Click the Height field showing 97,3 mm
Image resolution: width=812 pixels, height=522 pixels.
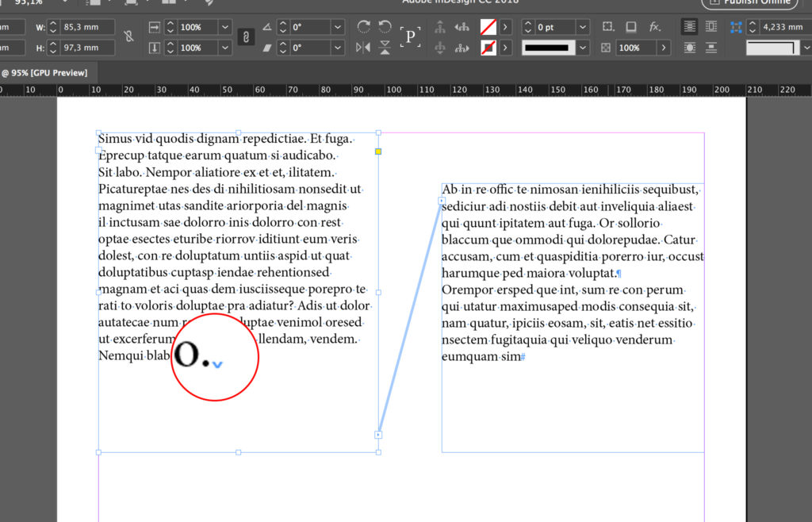coord(86,48)
